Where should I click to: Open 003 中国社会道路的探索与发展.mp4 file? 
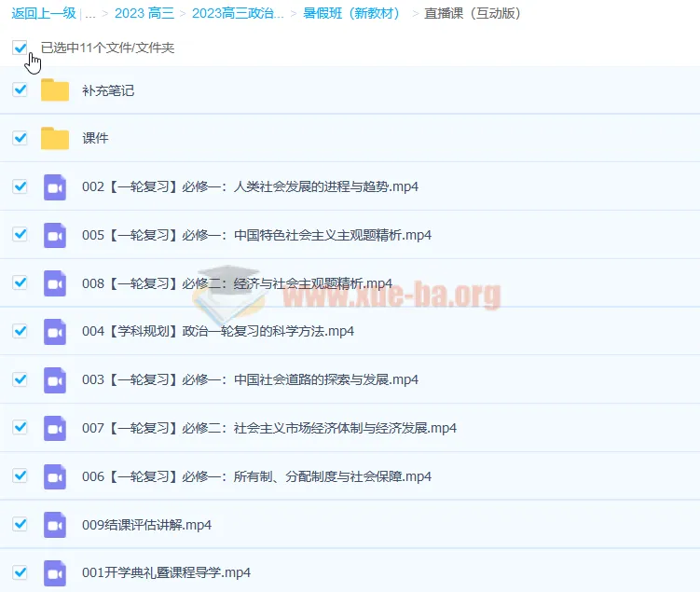click(x=250, y=379)
